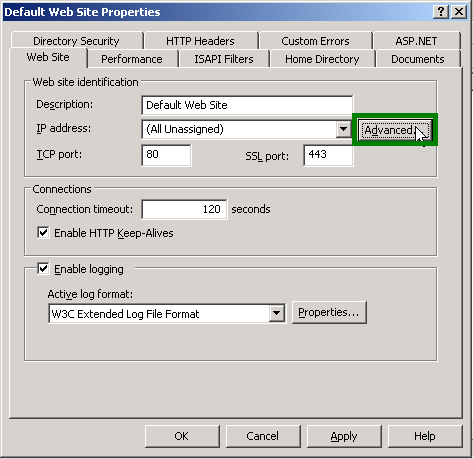The image size is (473, 459).
Task: Expand the IP address dropdown arrow
Action: [343, 129]
